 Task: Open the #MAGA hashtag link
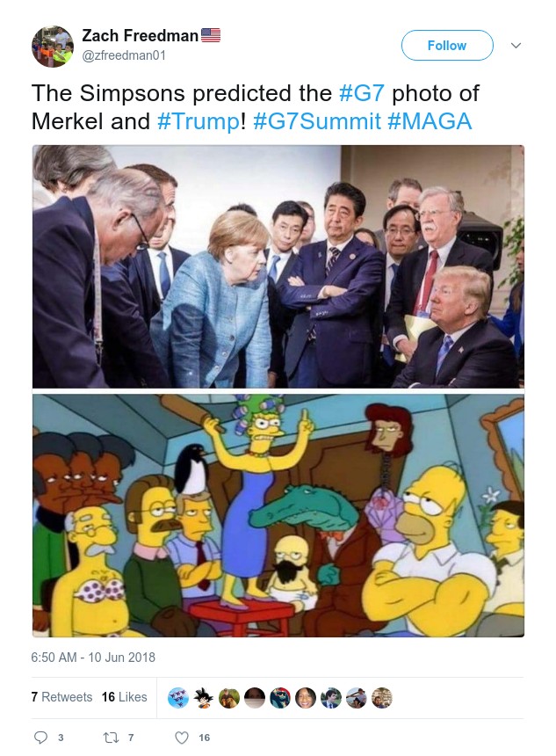coord(430,121)
